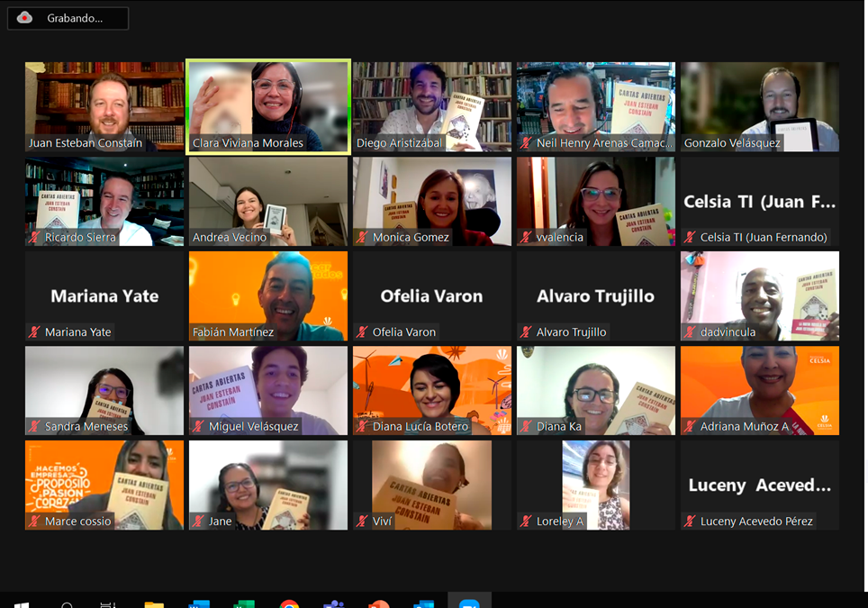This screenshot has height=608, width=868.
Task: Select Juan Esteban Constaín's video tile
Action: coord(104,107)
